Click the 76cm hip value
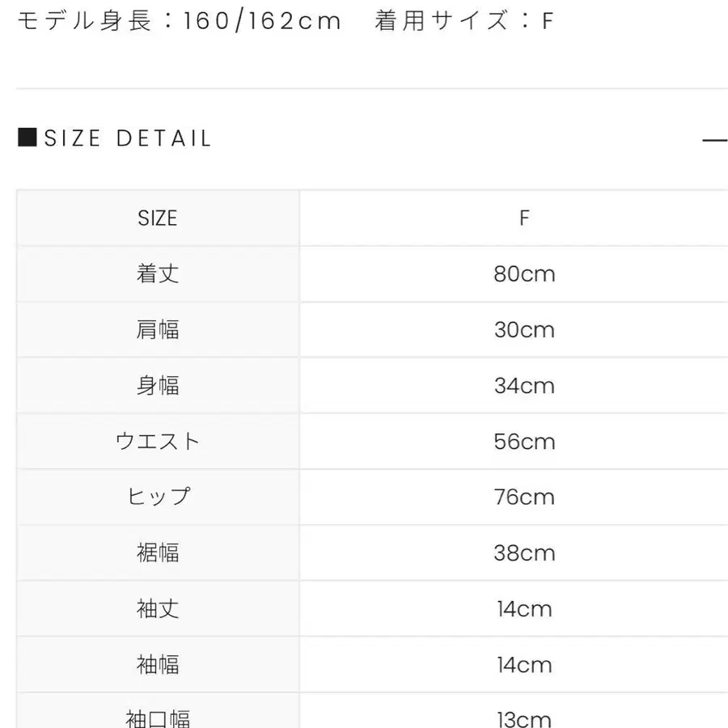This screenshot has height=728, width=728. tap(524, 497)
